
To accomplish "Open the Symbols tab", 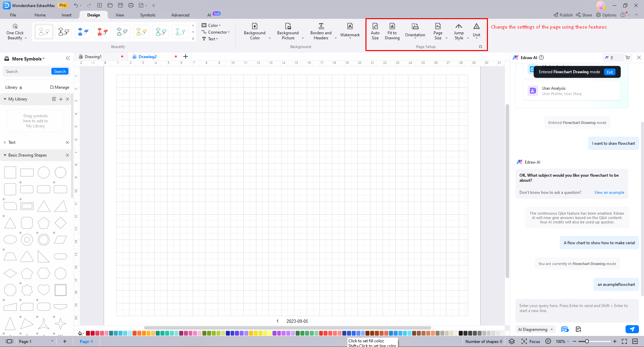I will (148, 15).
